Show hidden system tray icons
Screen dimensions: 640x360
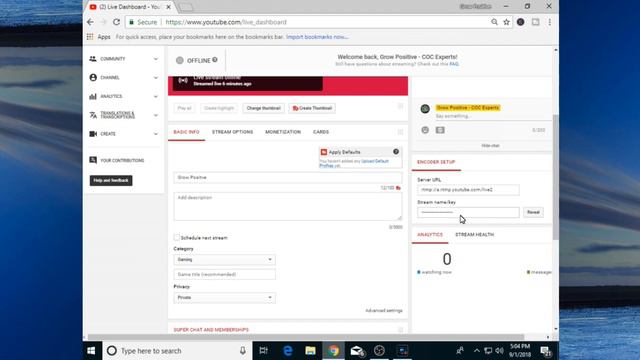[476, 351]
